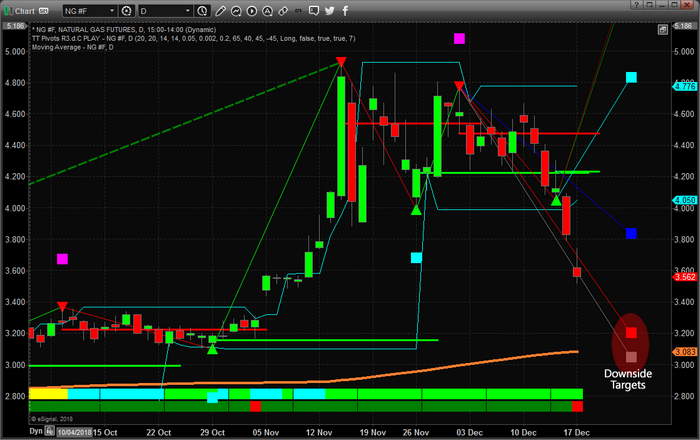700x440 pixels.
Task: Toggle the symbol link SBI badge
Action: 43,11
